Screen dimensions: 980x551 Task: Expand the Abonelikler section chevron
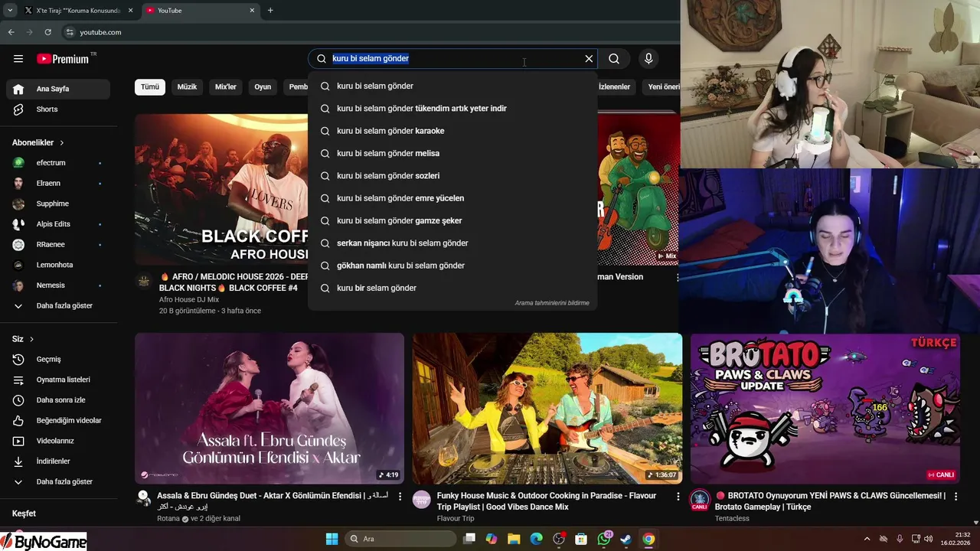(x=62, y=143)
